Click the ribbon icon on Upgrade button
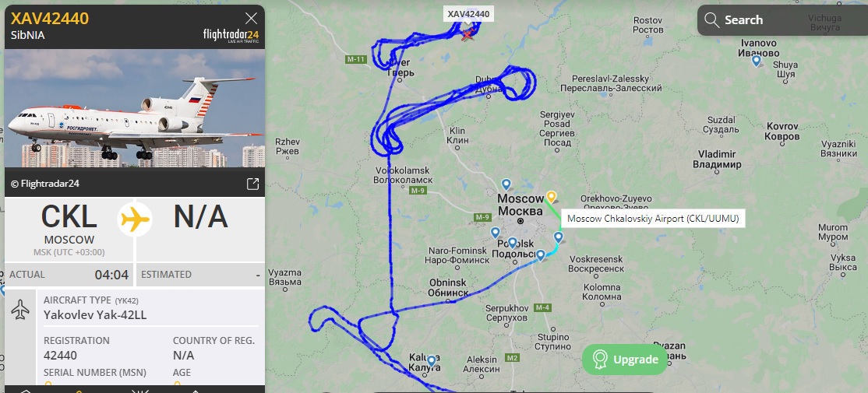The width and height of the screenshot is (868, 393). coord(599,360)
